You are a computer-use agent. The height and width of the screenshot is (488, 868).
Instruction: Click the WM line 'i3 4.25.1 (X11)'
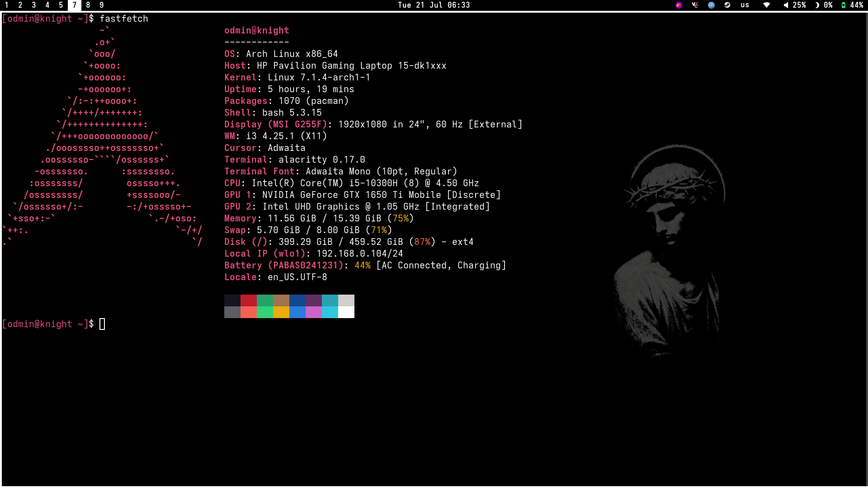pos(276,136)
